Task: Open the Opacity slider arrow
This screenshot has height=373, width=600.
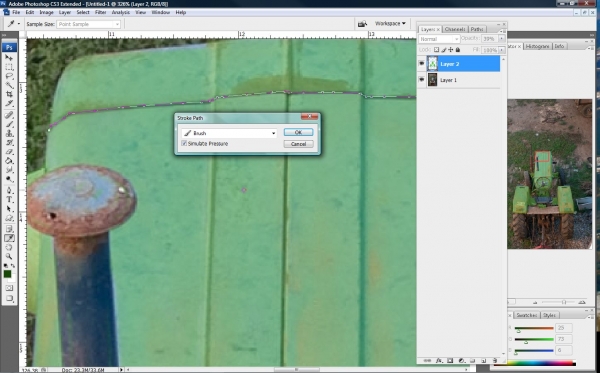Action: tap(501, 39)
